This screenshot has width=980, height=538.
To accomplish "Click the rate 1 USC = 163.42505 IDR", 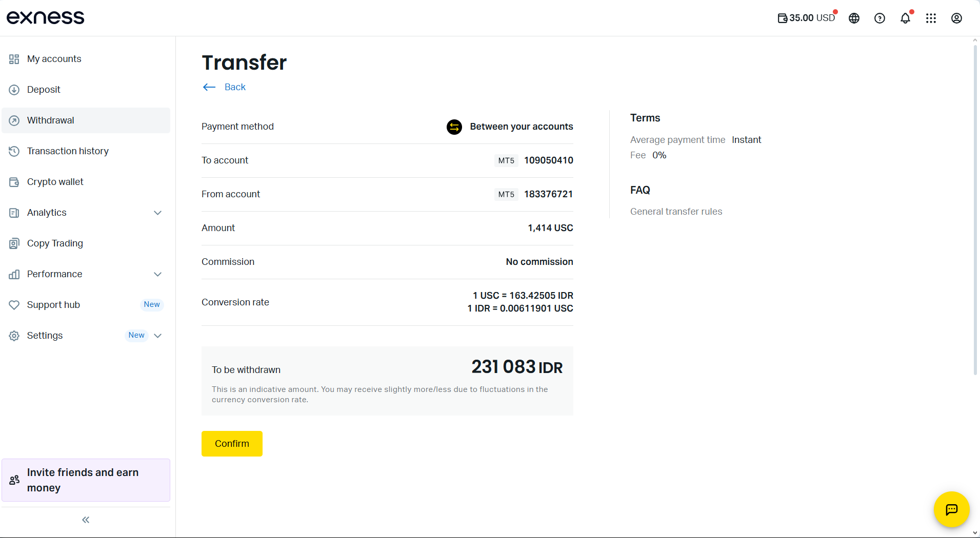I will click(523, 296).
